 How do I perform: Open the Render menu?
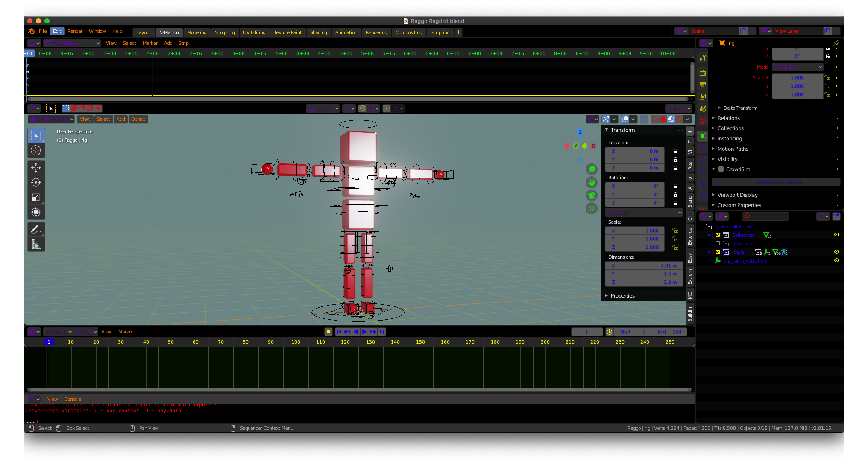click(75, 31)
